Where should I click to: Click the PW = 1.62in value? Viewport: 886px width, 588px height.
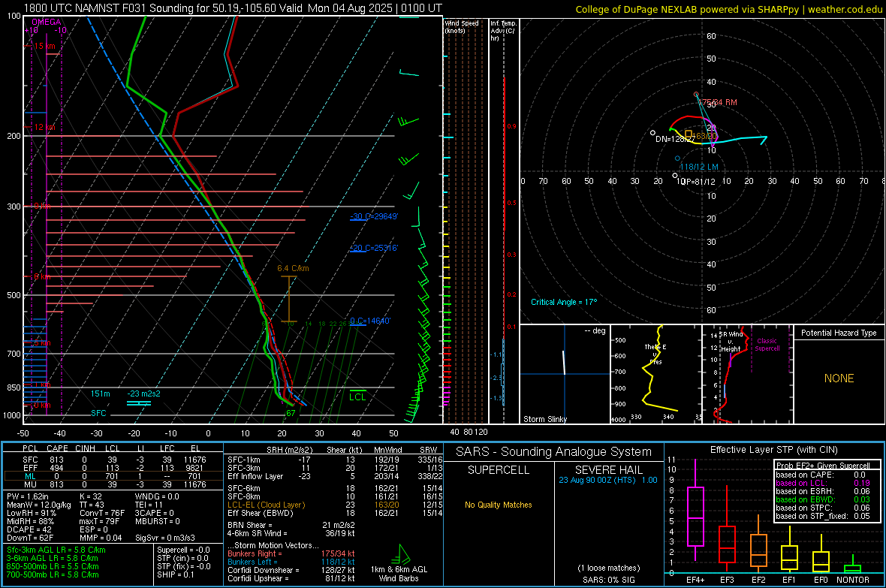click(28, 496)
